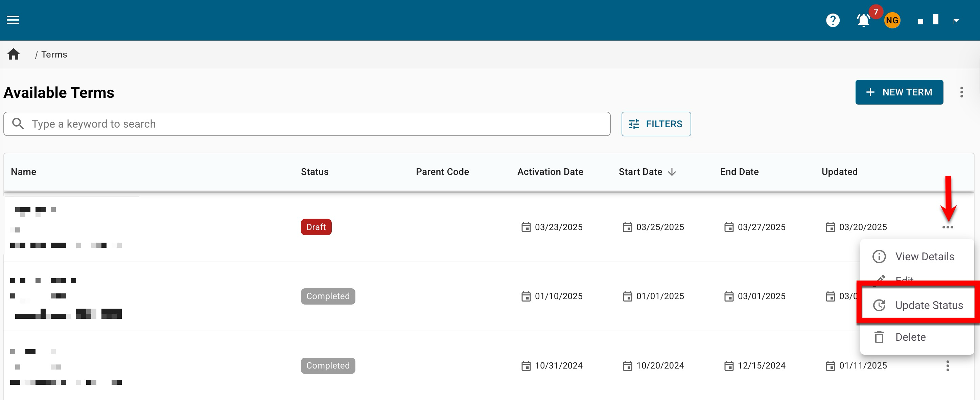Open the FILTERS panel
Screen dimensions: 980x400
[x=656, y=124]
